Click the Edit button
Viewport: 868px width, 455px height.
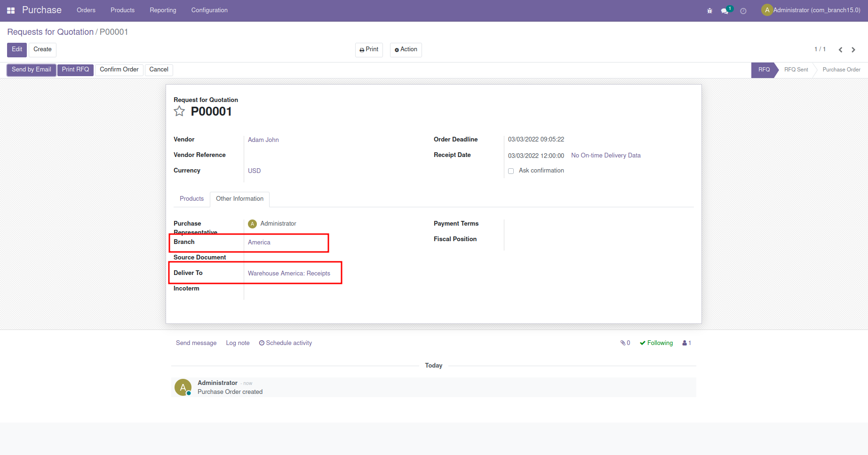pos(17,50)
